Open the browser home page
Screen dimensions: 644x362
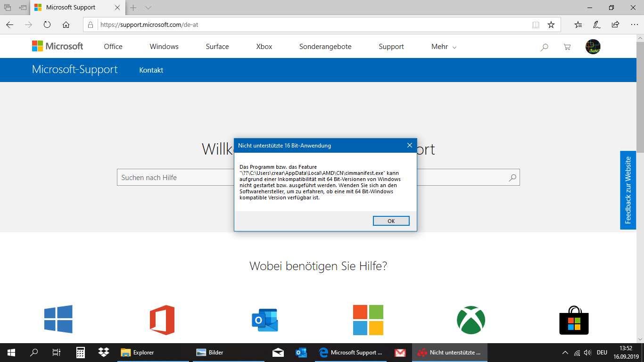[x=66, y=25]
